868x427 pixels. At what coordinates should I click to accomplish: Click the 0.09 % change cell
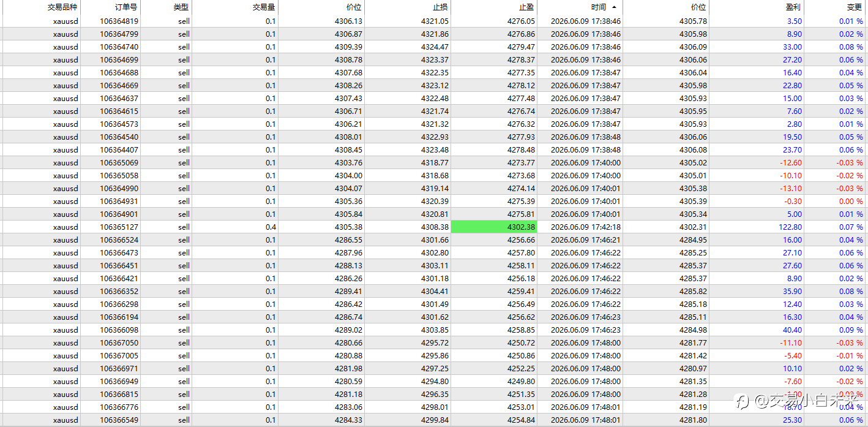(x=851, y=330)
